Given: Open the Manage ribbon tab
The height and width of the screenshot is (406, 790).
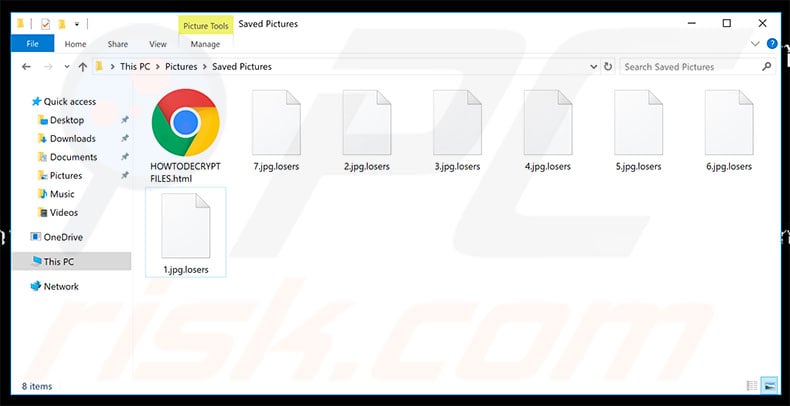Looking at the screenshot, I should pyautogui.click(x=205, y=44).
